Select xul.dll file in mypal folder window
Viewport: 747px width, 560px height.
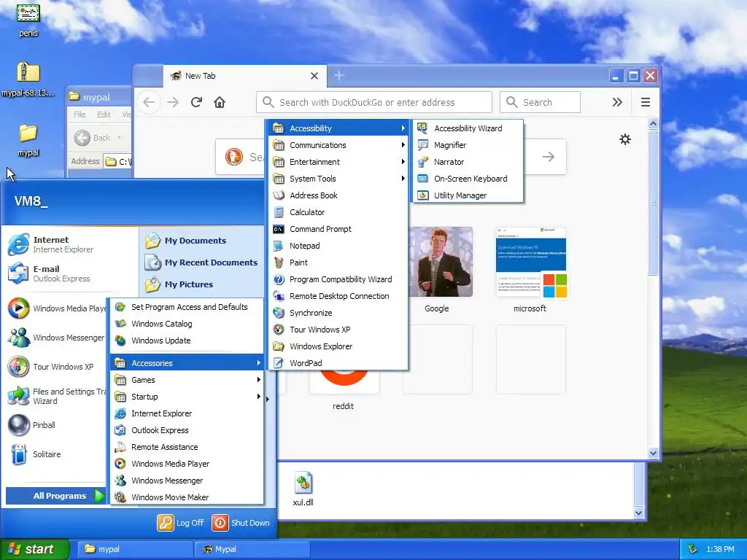pos(303,489)
